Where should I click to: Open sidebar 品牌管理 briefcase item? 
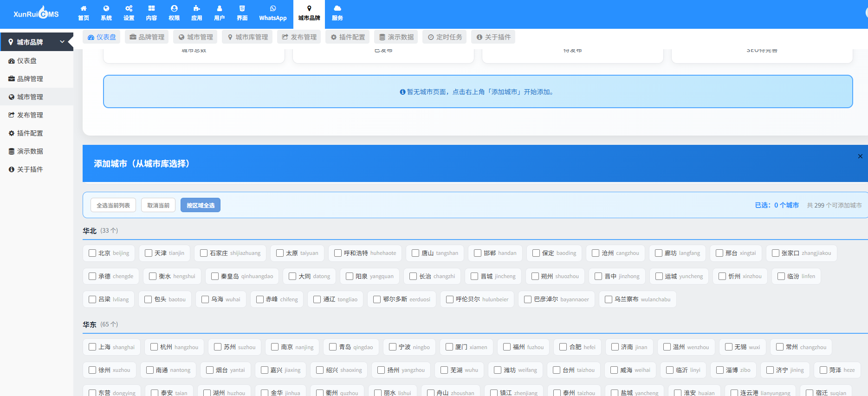pos(37,79)
